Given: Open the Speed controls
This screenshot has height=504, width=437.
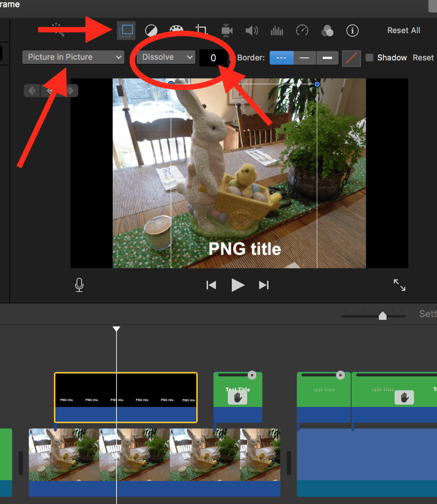Looking at the screenshot, I should [x=302, y=31].
